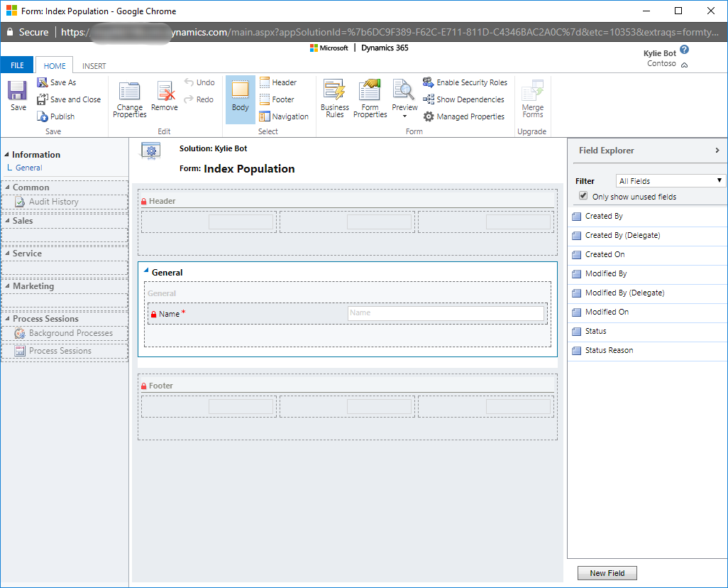Select the Modified By (Delegate) field
The width and height of the screenshot is (728, 588).
click(x=647, y=293)
